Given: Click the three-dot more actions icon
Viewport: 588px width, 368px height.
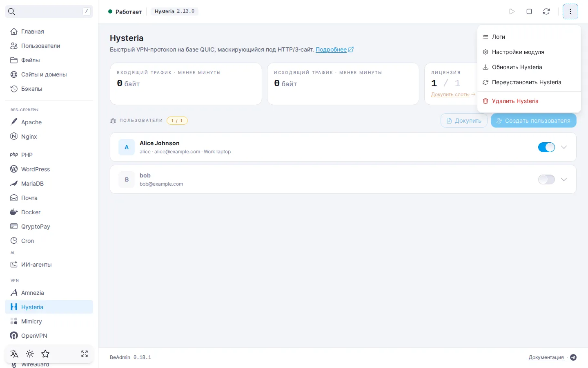Looking at the screenshot, I should 570,11.
